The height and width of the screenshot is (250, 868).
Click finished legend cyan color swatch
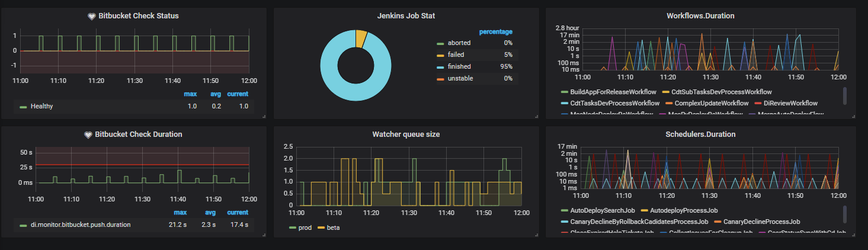coord(440,67)
